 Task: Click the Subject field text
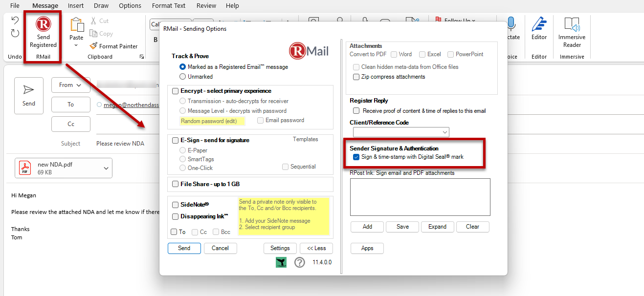(x=120, y=144)
